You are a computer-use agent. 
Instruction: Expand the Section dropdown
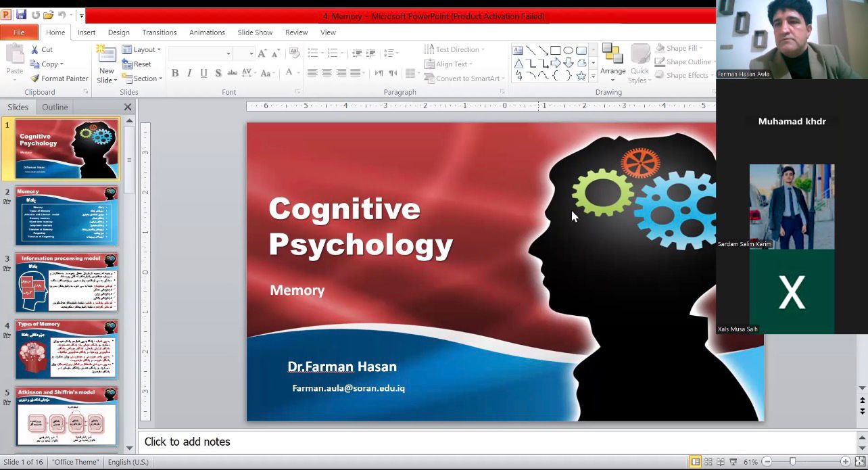[x=143, y=78]
